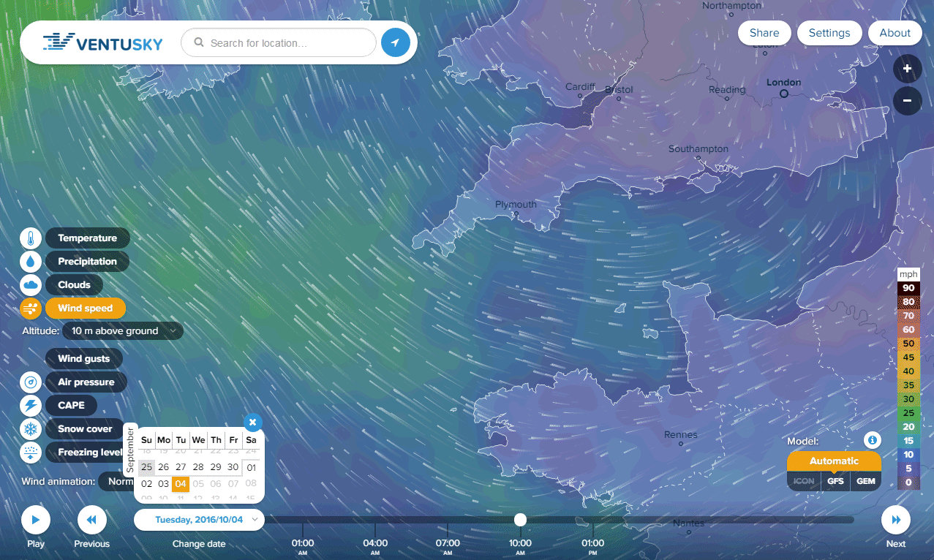Image resolution: width=934 pixels, height=560 pixels.
Task: Click the locate-me arrow icon
Action: coord(395,43)
